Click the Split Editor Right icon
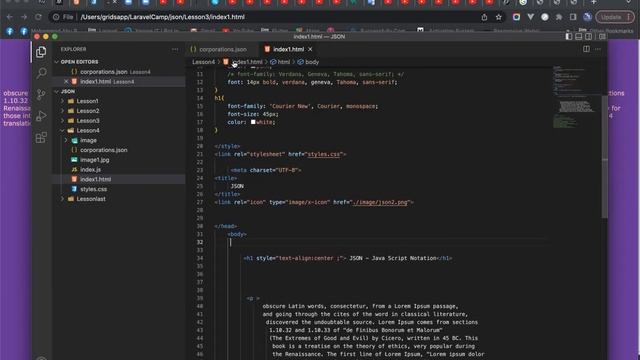This screenshot has width=640, height=360. [x=586, y=49]
